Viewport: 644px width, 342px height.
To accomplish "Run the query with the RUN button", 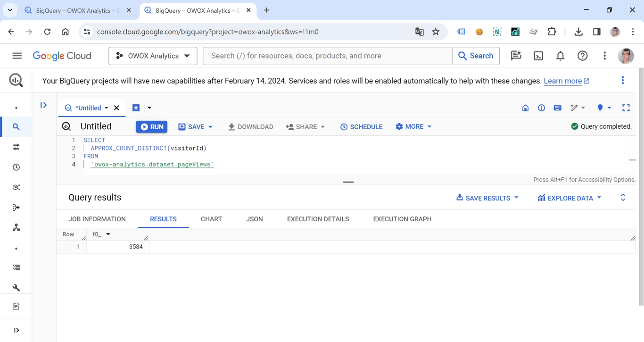I will (152, 127).
